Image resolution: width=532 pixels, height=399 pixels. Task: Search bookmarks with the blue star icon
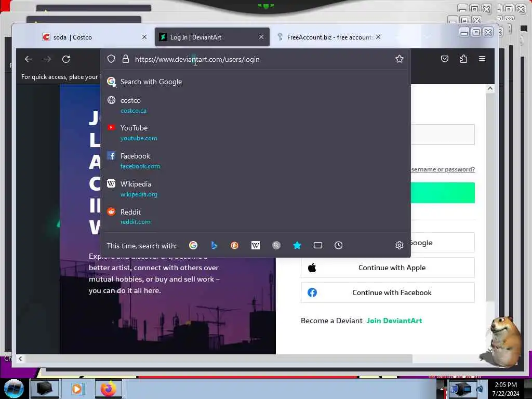point(297,245)
